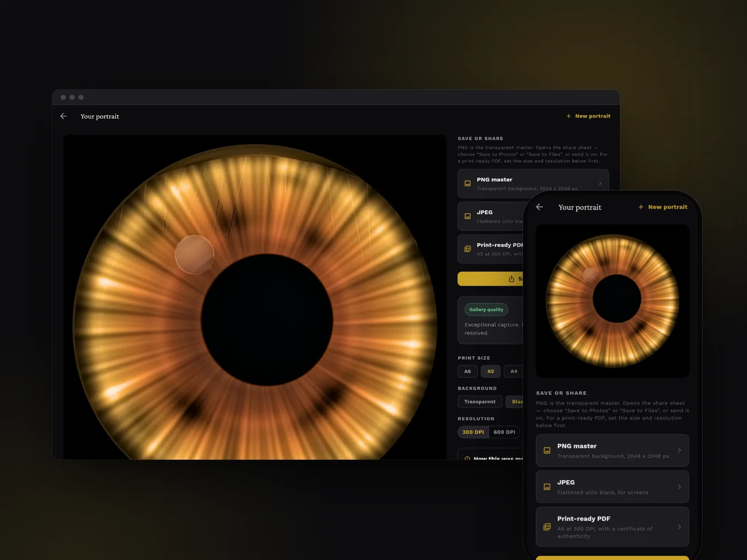Click 'SAVE OR SHARE' heading in desktop window
747x560 pixels.
click(x=480, y=139)
